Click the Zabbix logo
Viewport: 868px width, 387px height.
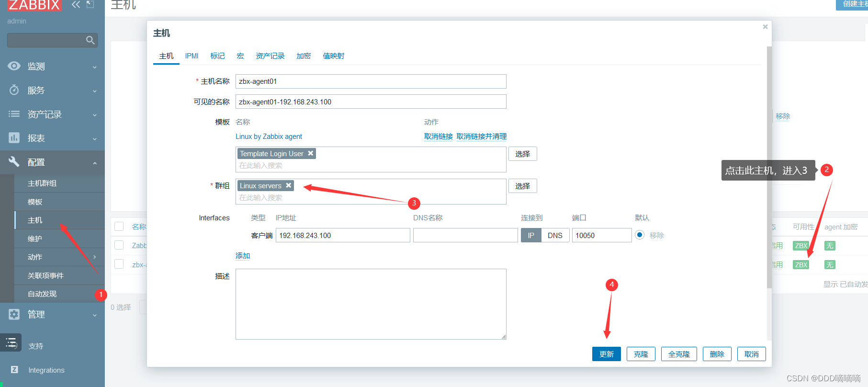(34, 5)
